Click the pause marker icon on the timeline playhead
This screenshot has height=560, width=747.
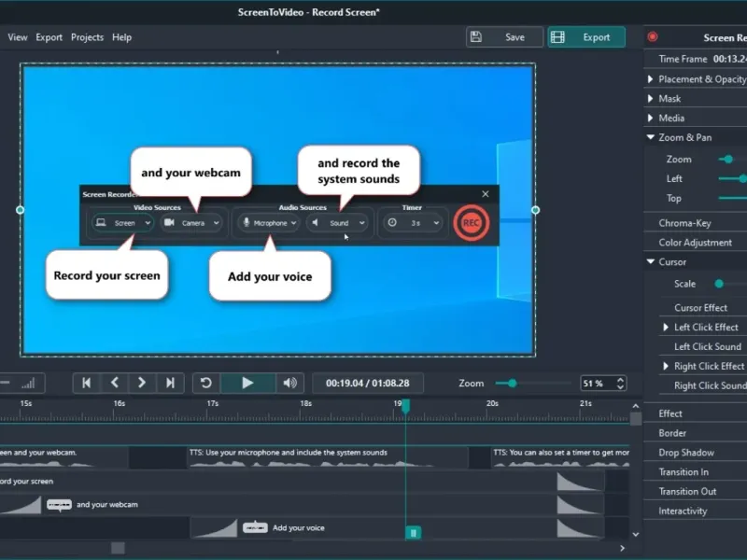[413, 533]
